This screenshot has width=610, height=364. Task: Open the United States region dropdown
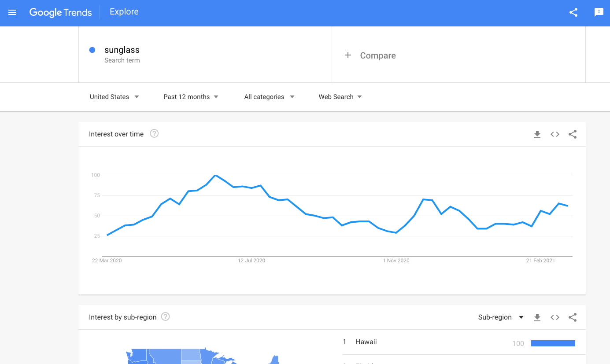tap(114, 96)
